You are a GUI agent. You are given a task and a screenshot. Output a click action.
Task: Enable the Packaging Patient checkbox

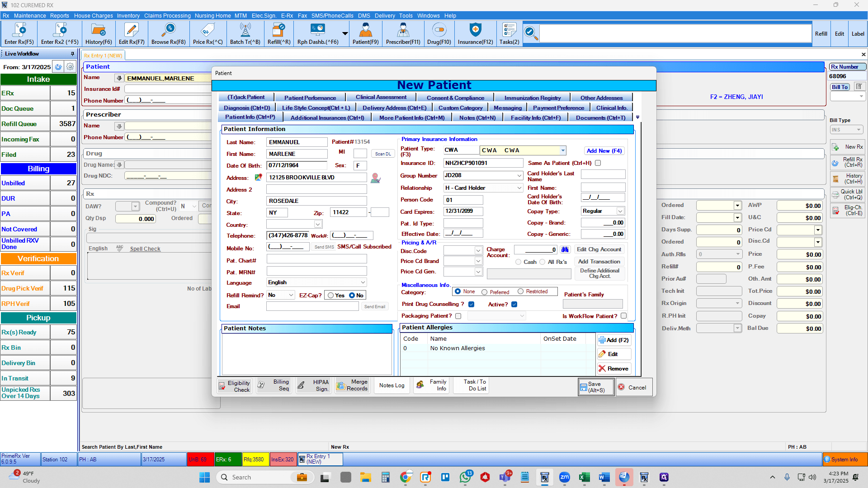coord(458,316)
